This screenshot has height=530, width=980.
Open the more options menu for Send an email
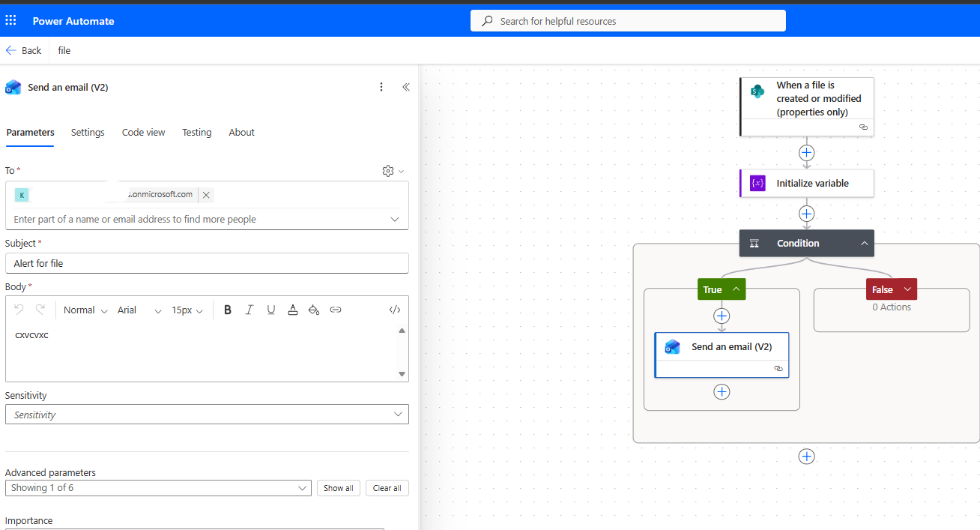(x=381, y=87)
